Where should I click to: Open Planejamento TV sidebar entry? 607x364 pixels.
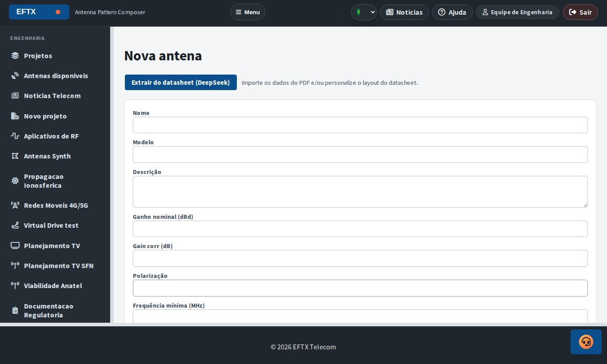tap(55, 245)
